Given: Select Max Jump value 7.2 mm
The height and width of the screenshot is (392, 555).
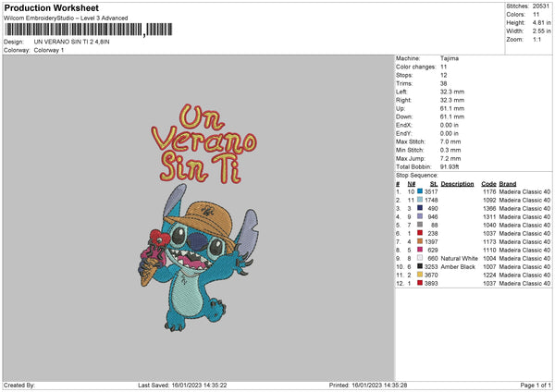Looking at the screenshot, I should 450,158.
